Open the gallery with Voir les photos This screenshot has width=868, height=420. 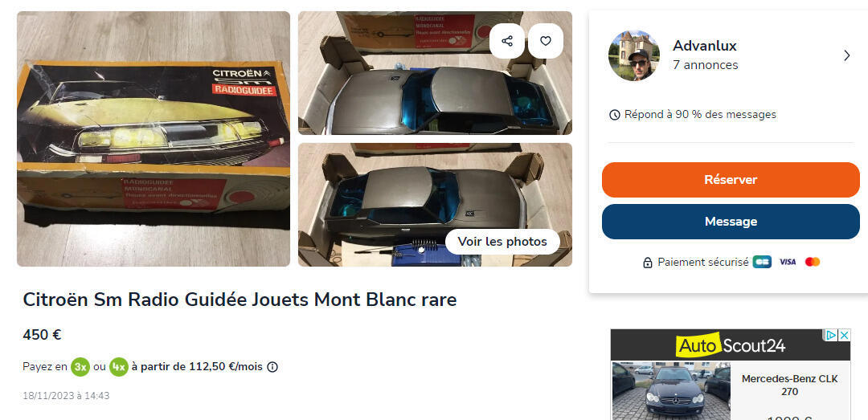click(502, 242)
